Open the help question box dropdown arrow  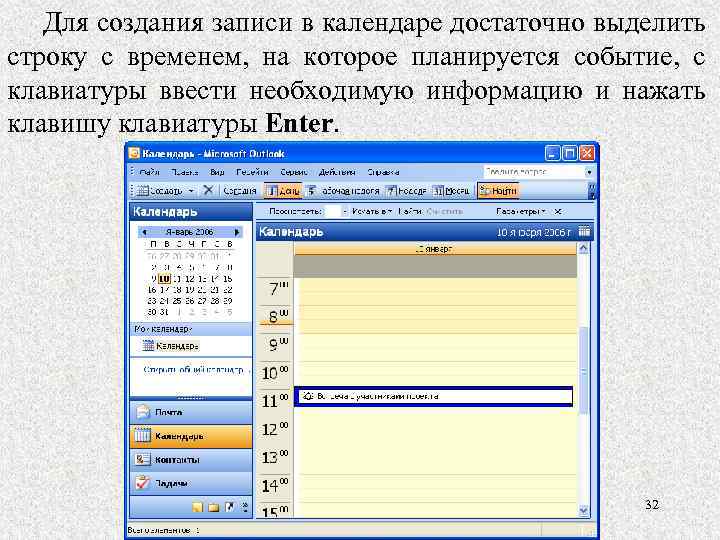589,172
